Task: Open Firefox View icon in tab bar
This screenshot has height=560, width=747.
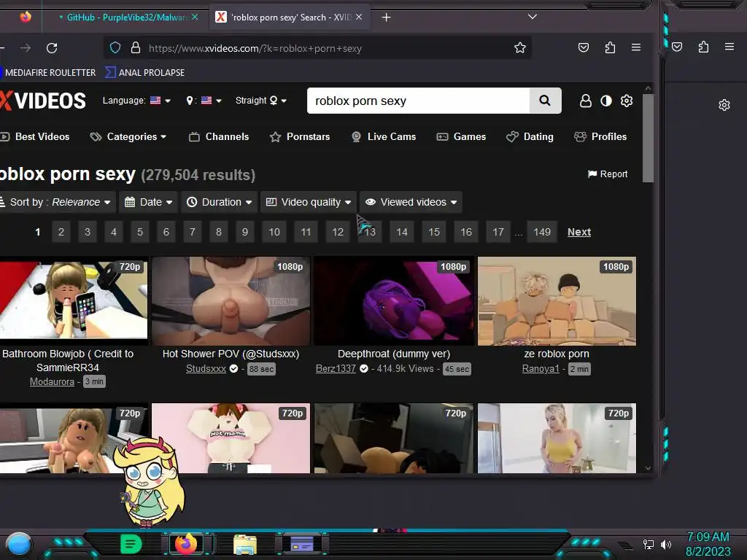Action: pos(26,17)
